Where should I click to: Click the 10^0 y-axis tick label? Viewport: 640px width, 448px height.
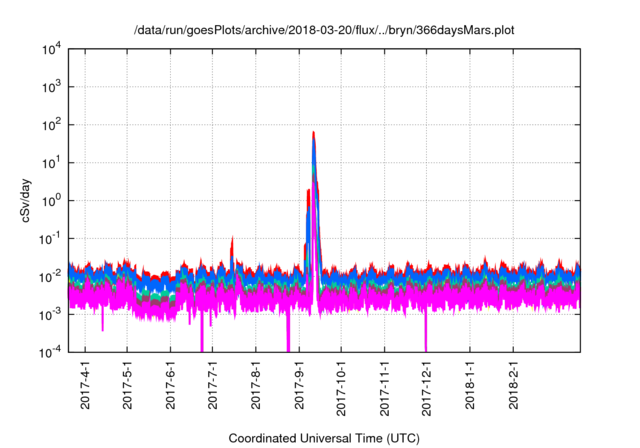click(x=52, y=200)
